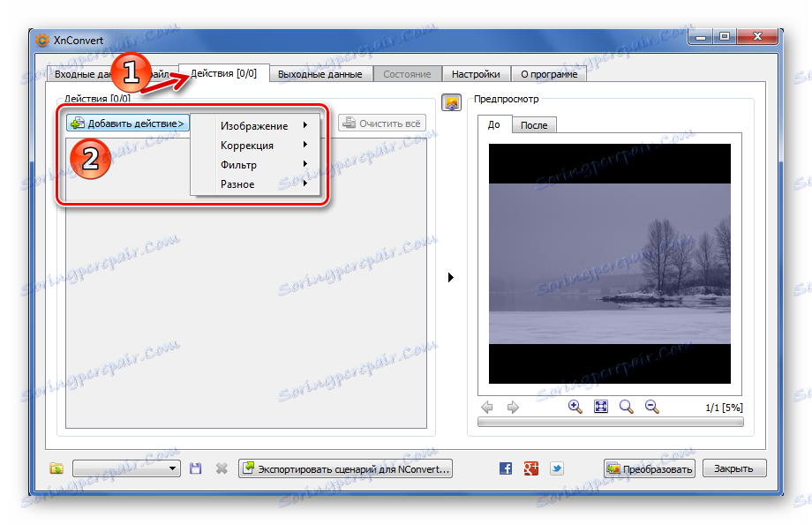Open the Состояние tab
812x524 pixels.
(x=407, y=74)
